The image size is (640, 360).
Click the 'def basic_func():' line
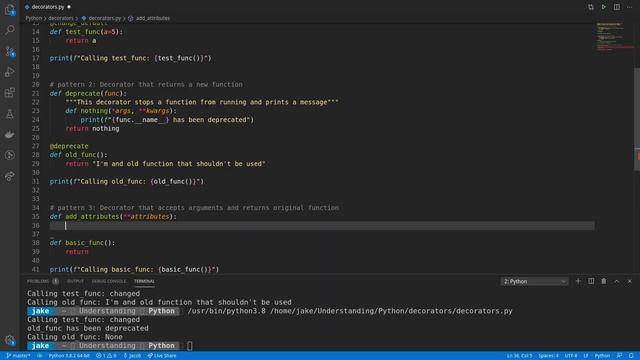click(x=82, y=243)
